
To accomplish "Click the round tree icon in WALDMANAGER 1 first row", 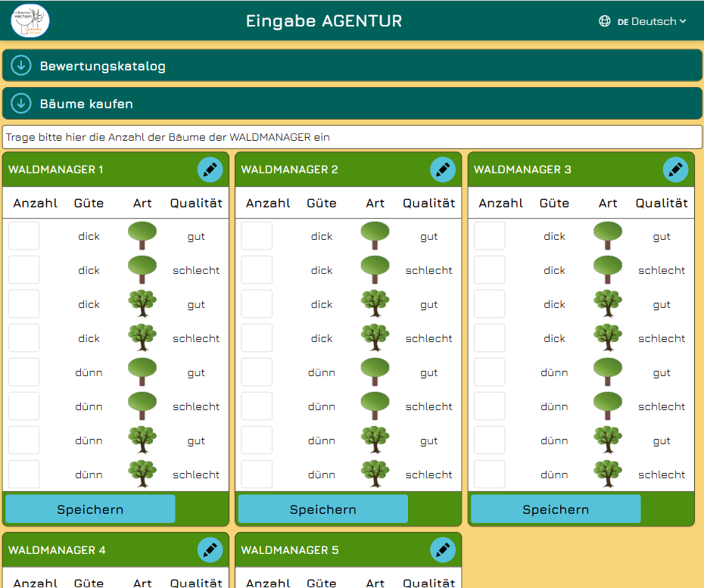I will coord(142,235).
